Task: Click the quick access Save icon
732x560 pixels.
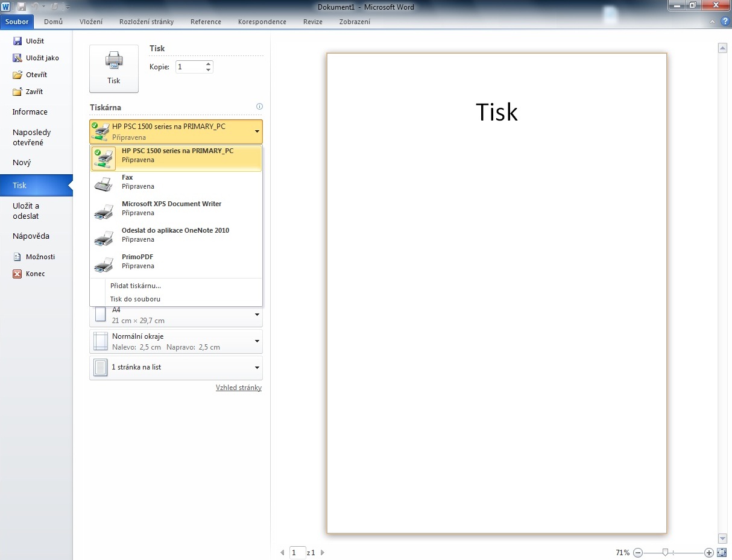Action: (22, 7)
